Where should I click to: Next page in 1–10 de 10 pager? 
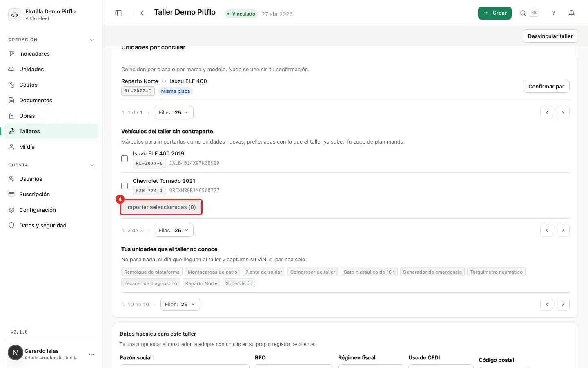[563, 304]
